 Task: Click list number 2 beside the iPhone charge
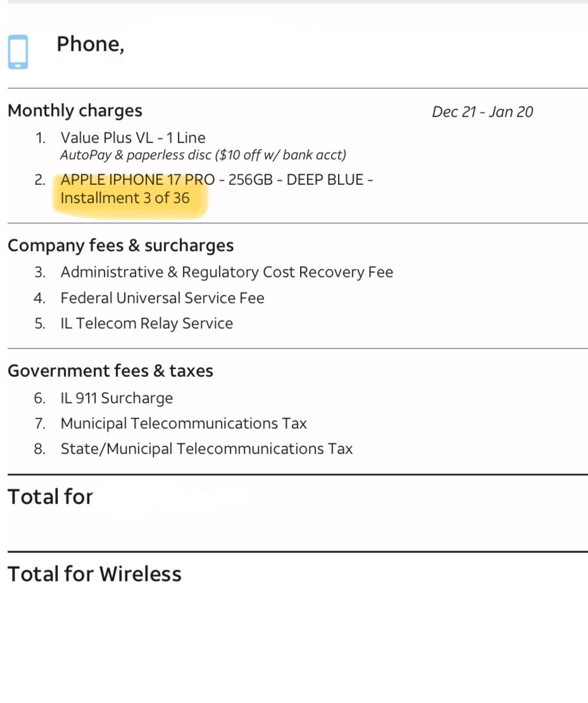[40, 180]
